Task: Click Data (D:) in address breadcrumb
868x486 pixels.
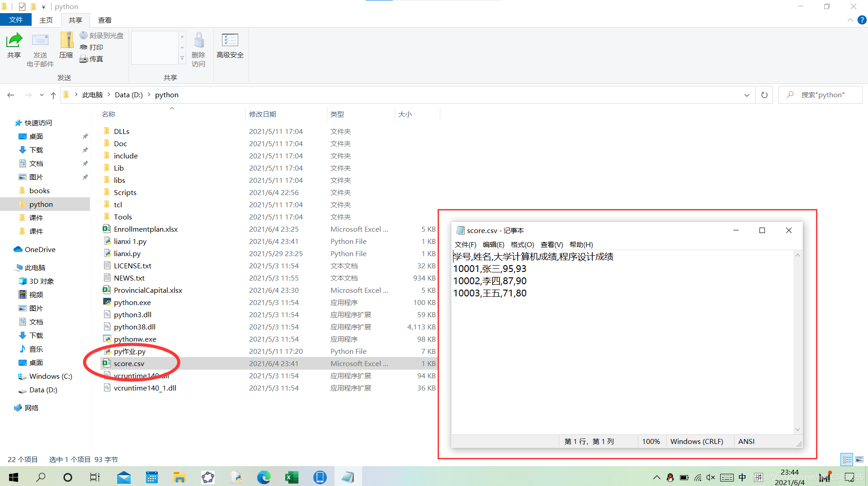Action: (x=129, y=95)
